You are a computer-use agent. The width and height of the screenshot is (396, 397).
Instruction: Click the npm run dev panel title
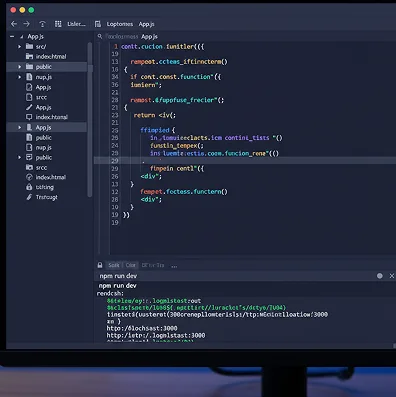click(x=118, y=276)
